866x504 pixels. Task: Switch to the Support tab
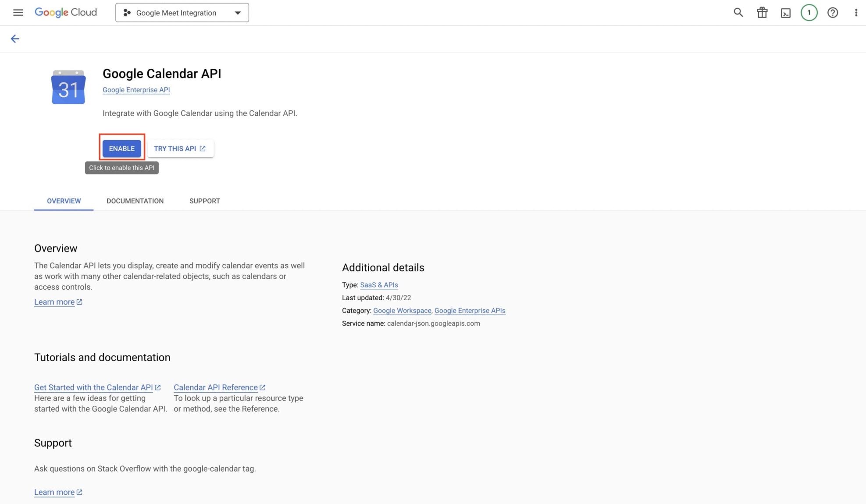[205, 201]
